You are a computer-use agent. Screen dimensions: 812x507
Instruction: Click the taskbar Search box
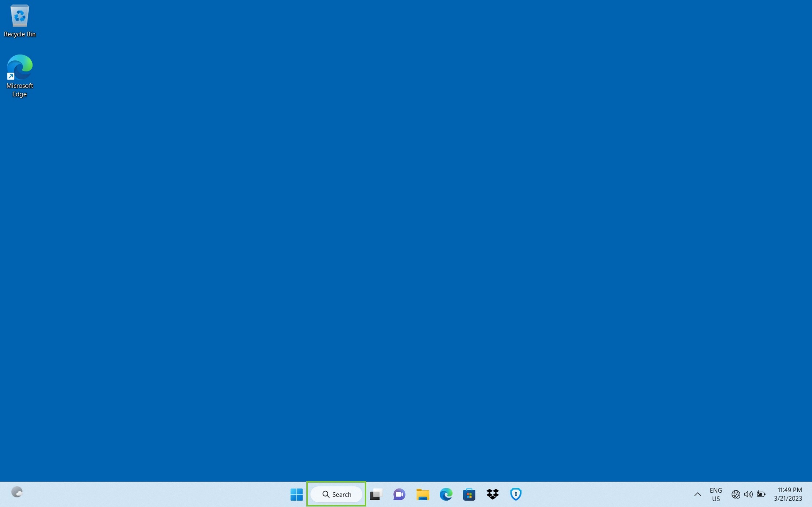click(337, 494)
